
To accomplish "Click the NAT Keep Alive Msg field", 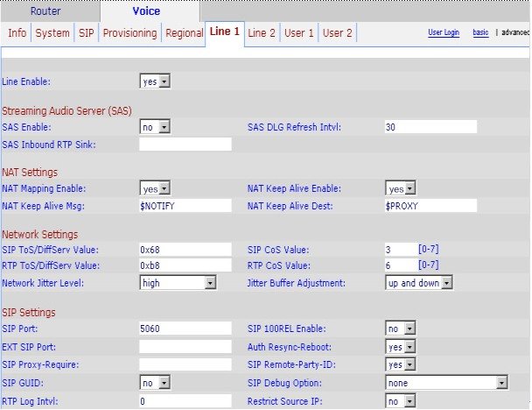I will click(x=185, y=206).
